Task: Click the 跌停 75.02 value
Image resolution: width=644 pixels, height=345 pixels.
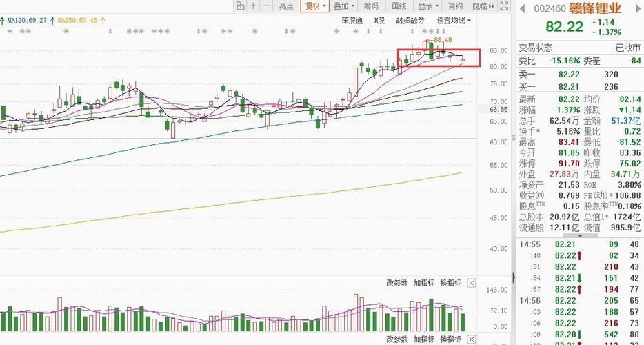Action: pos(630,164)
